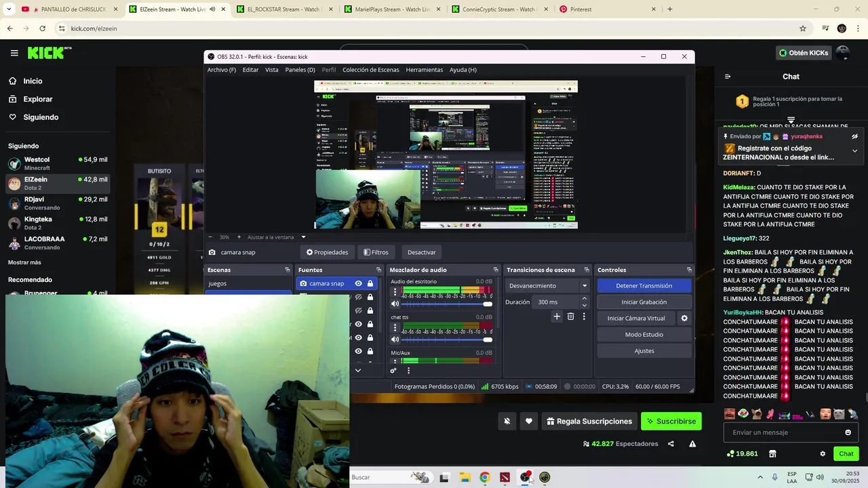The image size is (868, 488).
Task: Show hidden system tray icons
Action: click(759, 477)
